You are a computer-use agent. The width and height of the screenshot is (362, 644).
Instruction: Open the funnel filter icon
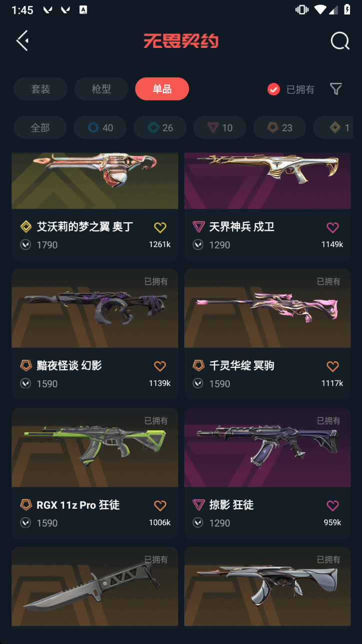pyautogui.click(x=336, y=89)
